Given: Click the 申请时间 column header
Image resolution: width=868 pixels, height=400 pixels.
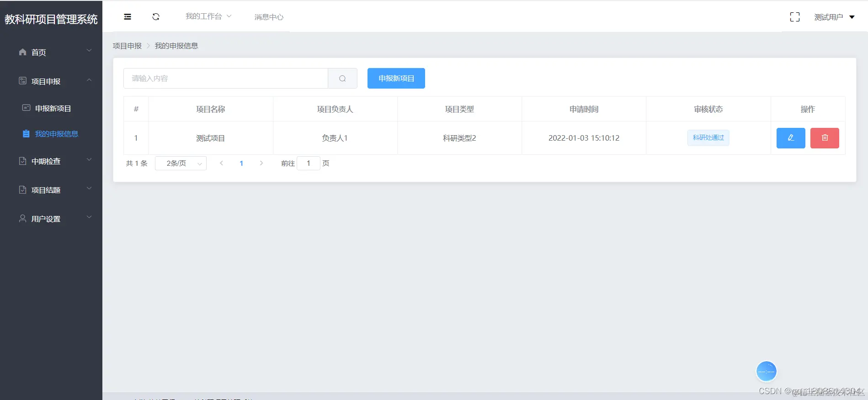Looking at the screenshot, I should 584,109.
